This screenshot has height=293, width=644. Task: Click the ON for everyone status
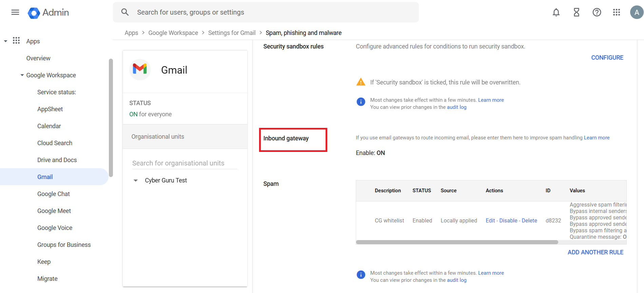tap(151, 114)
